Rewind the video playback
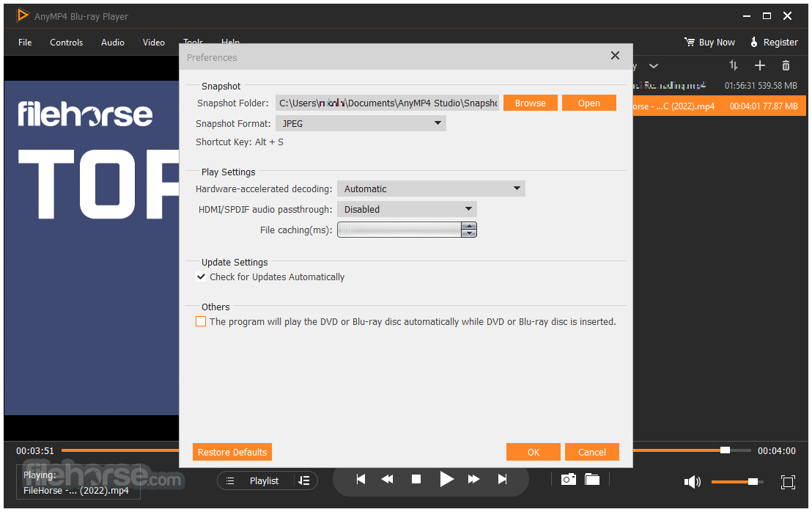Viewport: 812px width, 512px height. click(388, 479)
